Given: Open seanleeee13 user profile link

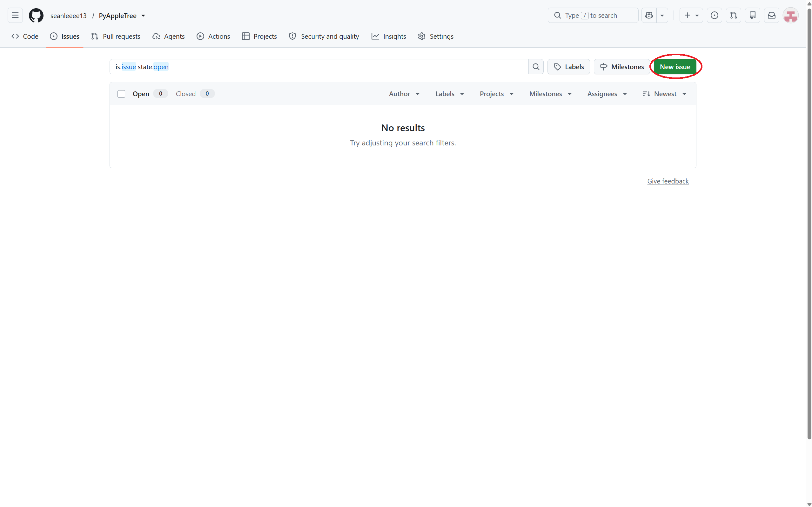Looking at the screenshot, I should point(68,16).
